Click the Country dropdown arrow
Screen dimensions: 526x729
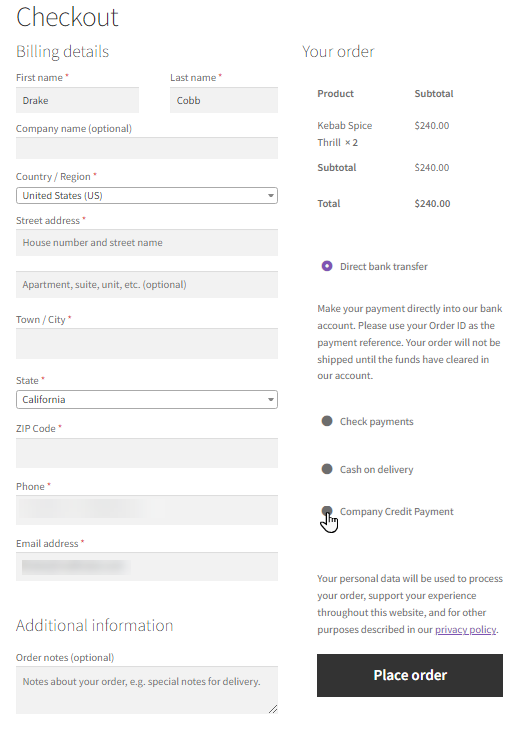271,196
